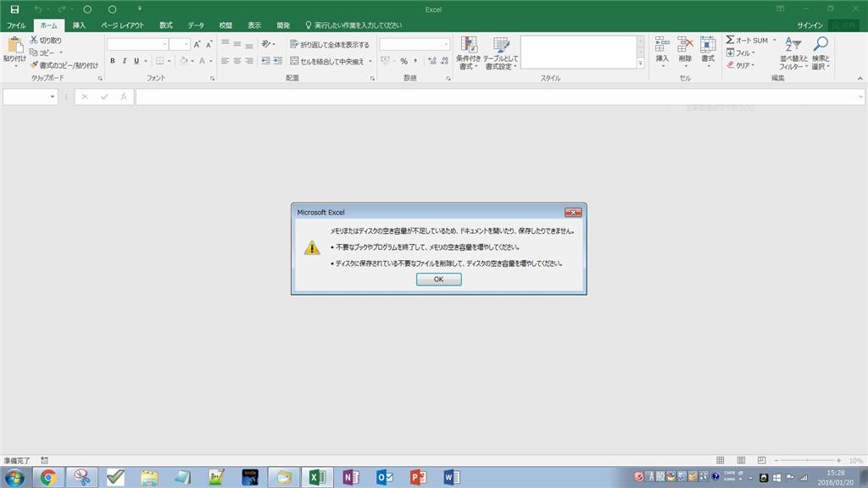Increase font size with the larger A
The height and width of the screenshot is (488, 868).
pyautogui.click(x=197, y=44)
